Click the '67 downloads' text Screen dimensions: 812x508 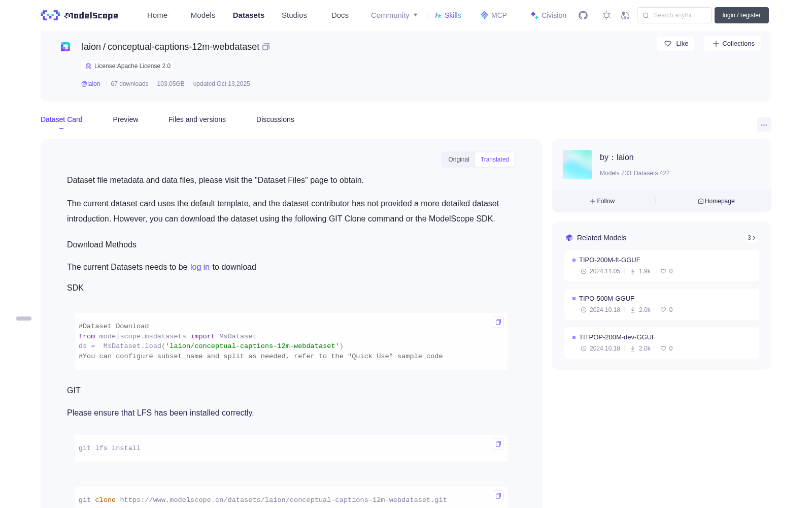pos(129,84)
